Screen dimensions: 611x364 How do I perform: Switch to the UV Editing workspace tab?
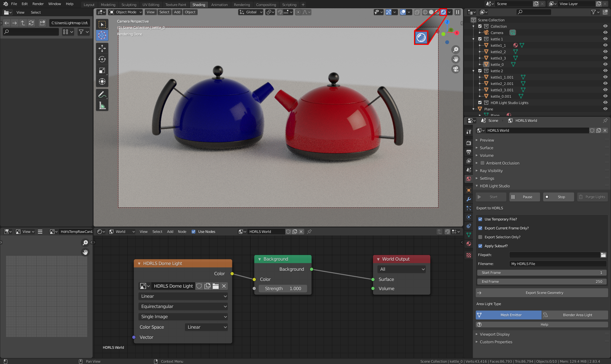pos(151,5)
